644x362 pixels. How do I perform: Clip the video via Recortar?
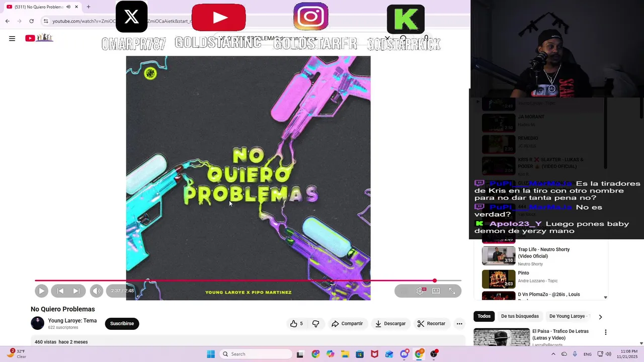point(432,324)
